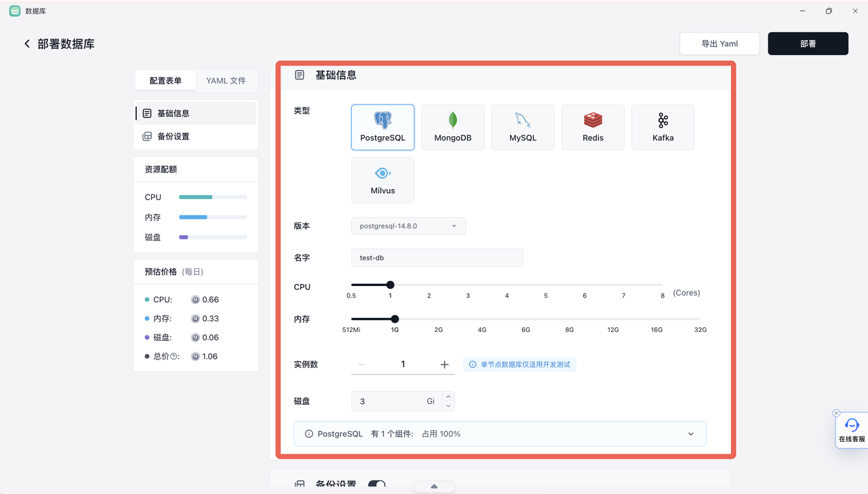Click the 基础信息 section header icon
The height and width of the screenshot is (494, 868).
pyautogui.click(x=300, y=75)
